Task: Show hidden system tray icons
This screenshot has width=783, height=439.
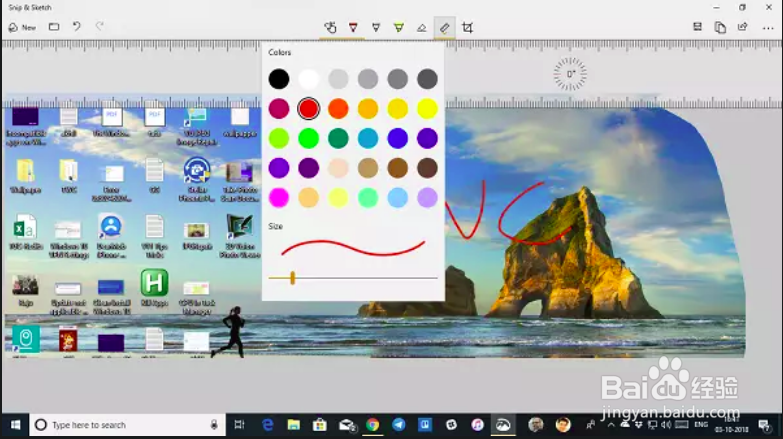Action: tap(611, 425)
